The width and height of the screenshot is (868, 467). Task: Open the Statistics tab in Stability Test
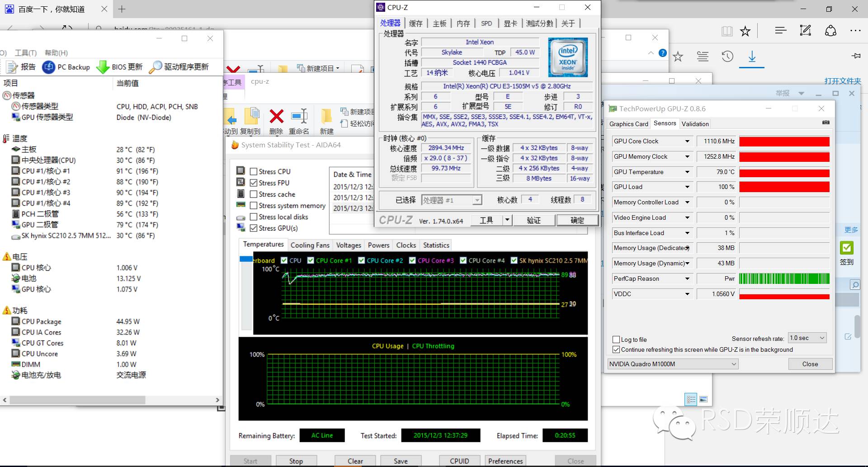[x=436, y=245]
